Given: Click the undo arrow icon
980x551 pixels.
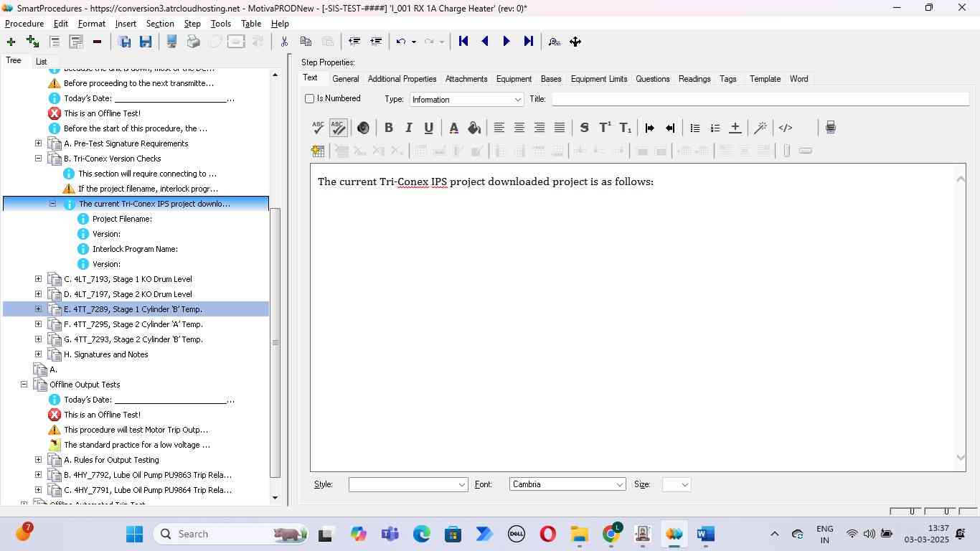Looking at the screenshot, I should pyautogui.click(x=402, y=42).
